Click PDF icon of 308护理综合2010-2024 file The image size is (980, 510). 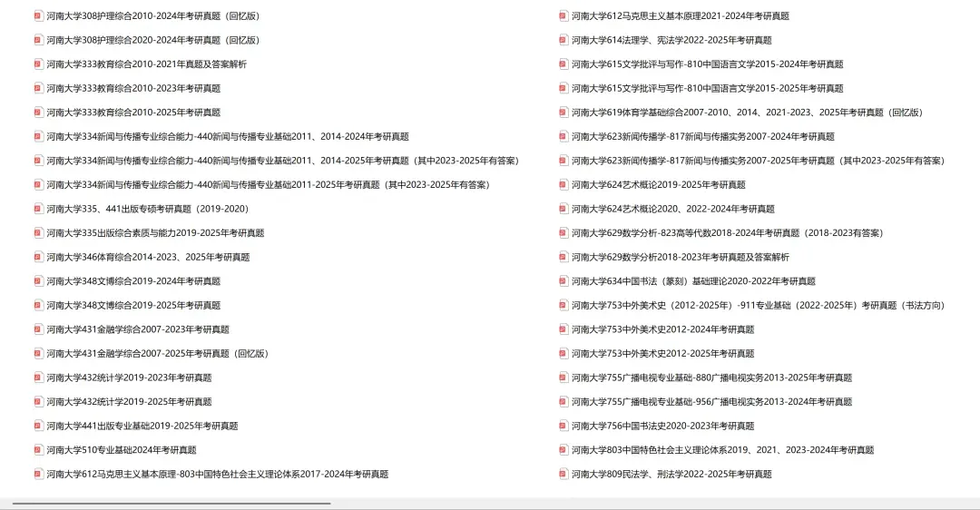click(x=38, y=15)
